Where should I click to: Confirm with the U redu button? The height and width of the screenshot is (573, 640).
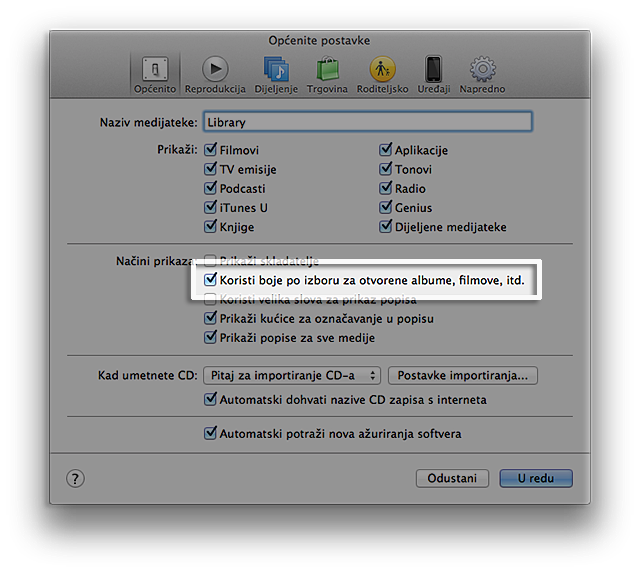[x=536, y=478]
